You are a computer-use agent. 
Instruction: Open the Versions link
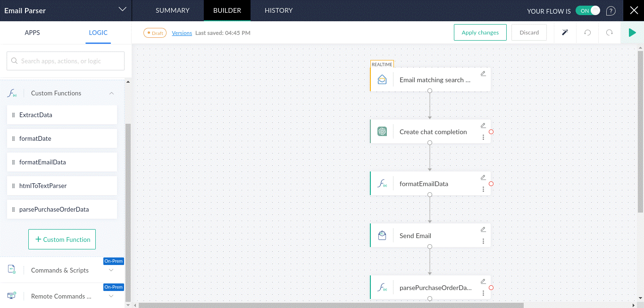(x=182, y=33)
